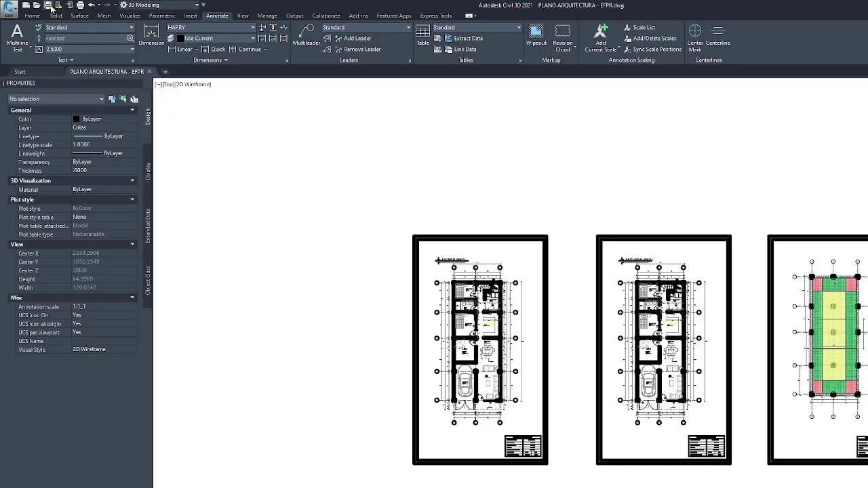Click the Open folder icon in quick access toolbar
The height and width of the screenshot is (488, 868).
[x=37, y=5]
